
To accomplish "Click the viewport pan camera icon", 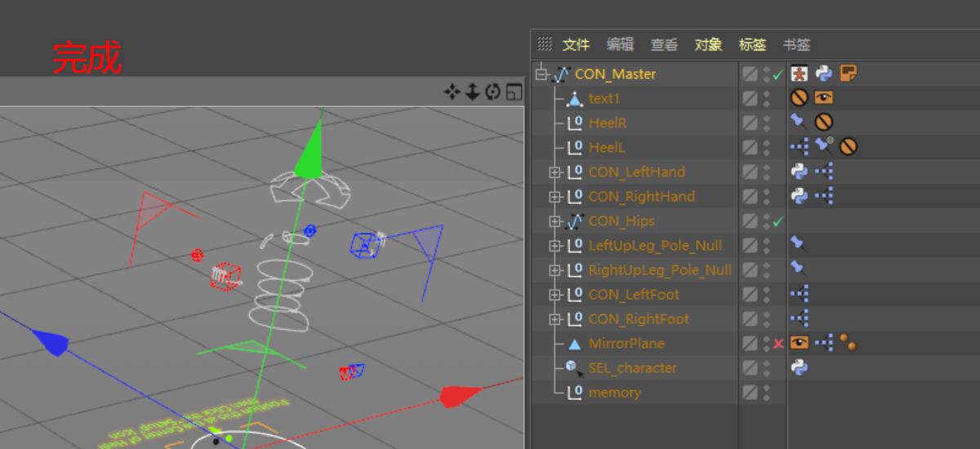I will click(x=452, y=91).
